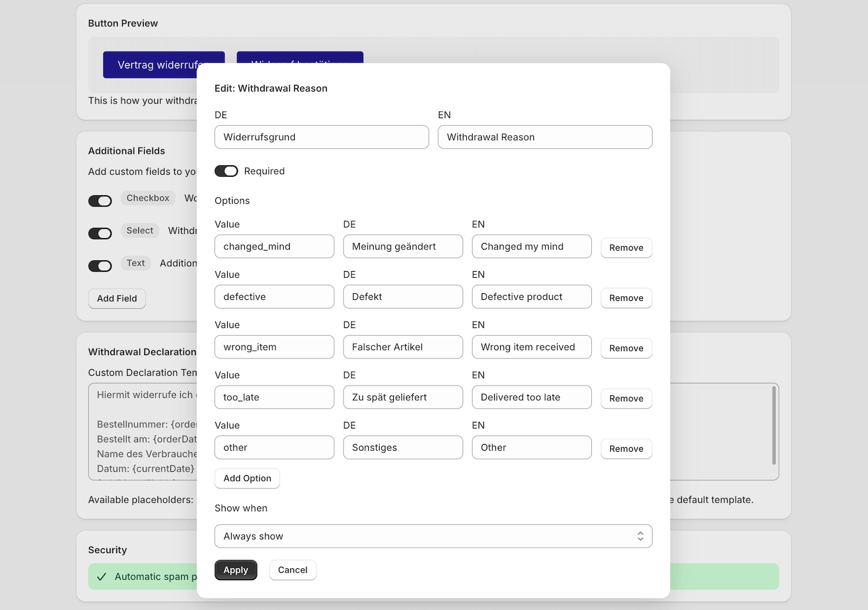The image size is (868, 610).
Task: Focus the Meinung geändert DE field
Action: point(403,247)
